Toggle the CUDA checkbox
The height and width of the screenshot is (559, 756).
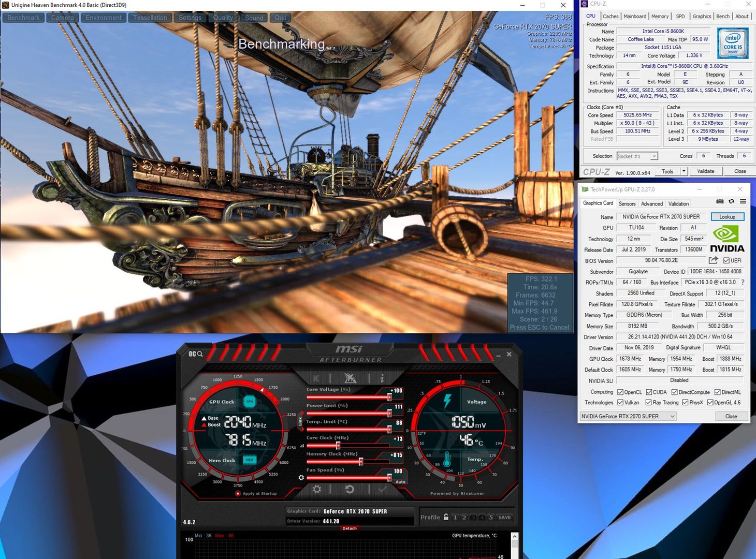click(649, 392)
